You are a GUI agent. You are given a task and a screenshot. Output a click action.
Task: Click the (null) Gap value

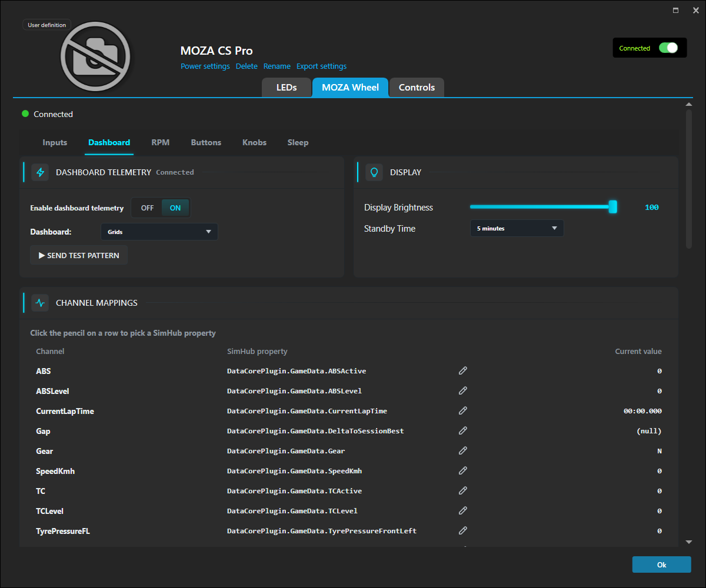(649, 431)
